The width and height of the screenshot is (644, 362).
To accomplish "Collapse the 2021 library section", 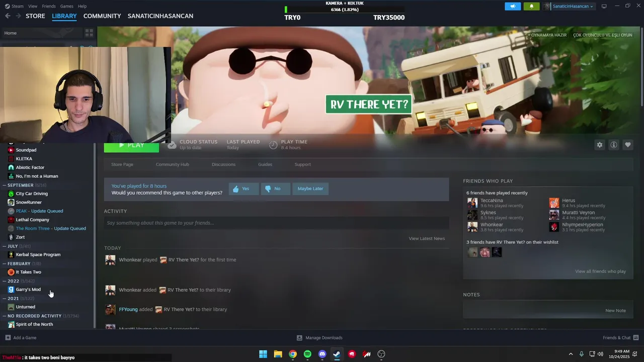I will (x=4, y=298).
